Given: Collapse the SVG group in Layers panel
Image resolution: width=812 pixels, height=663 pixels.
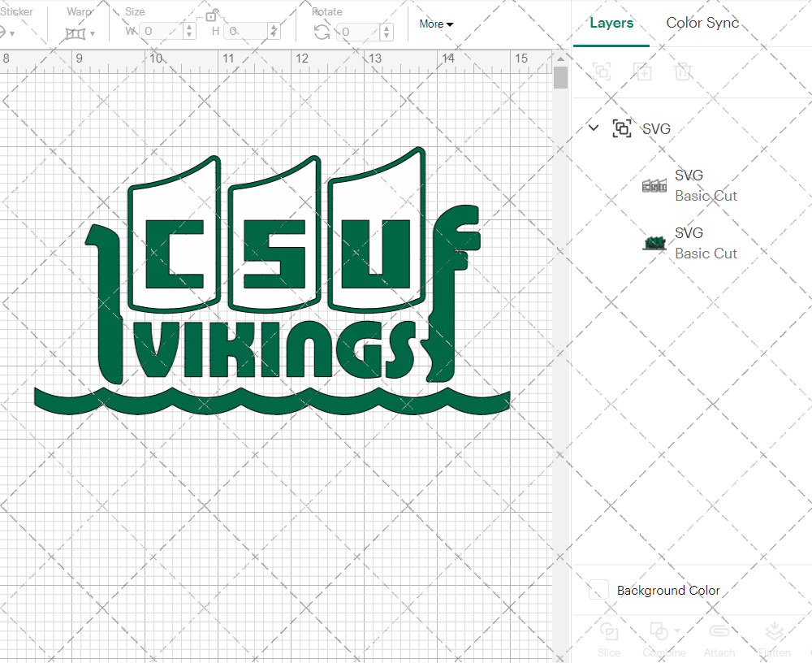Looking at the screenshot, I should click(593, 128).
